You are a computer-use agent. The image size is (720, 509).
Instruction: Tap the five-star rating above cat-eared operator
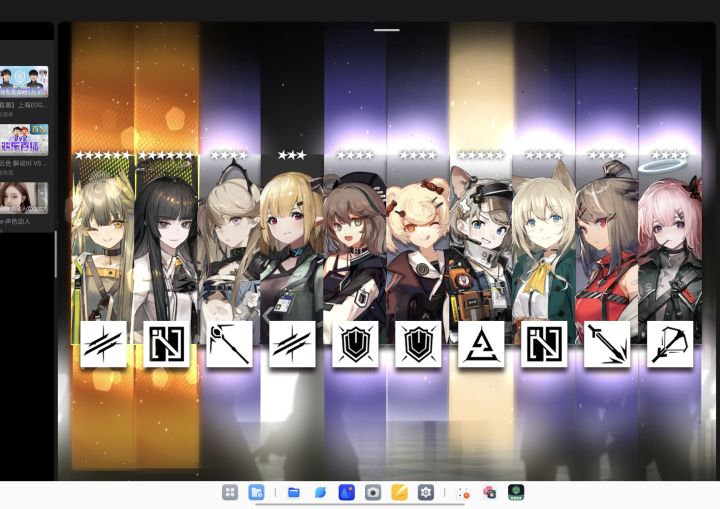point(481,155)
